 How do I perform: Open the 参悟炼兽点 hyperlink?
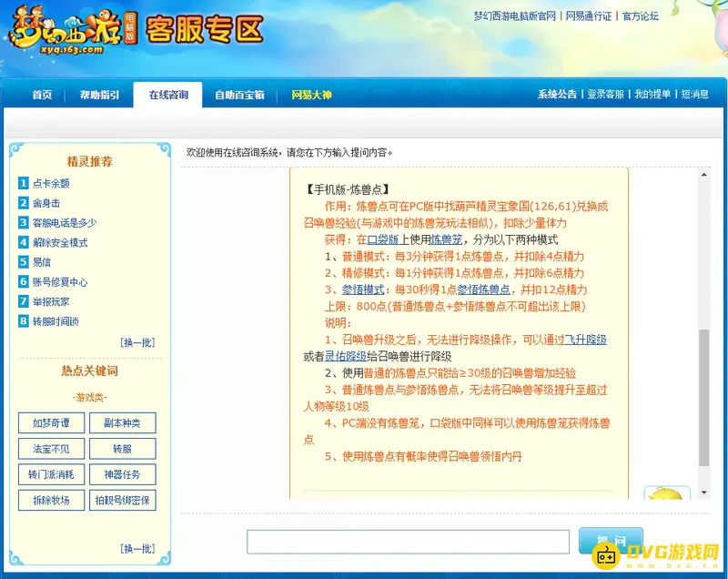click(484, 289)
